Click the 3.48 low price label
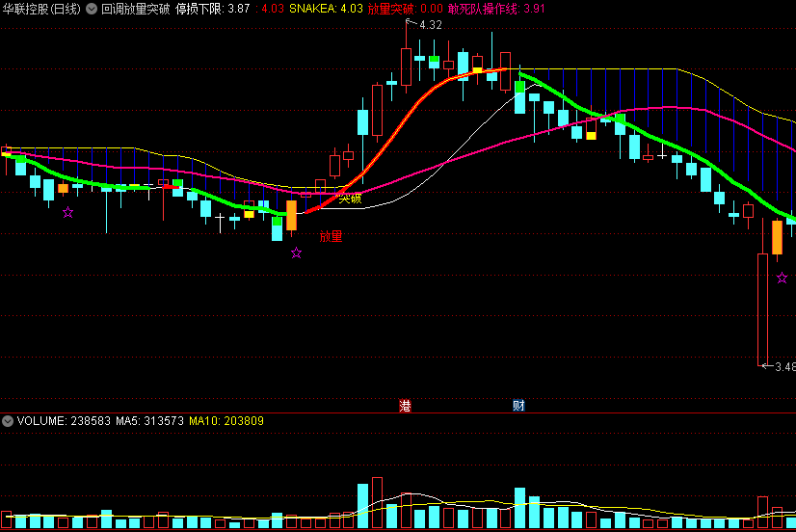 pyautogui.click(x=785, y=366)
